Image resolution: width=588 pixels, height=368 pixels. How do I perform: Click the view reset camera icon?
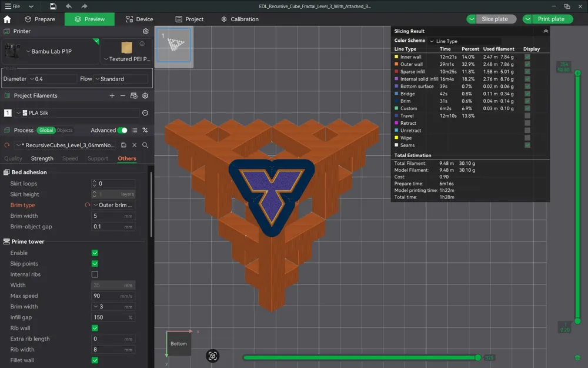[213, 356]
